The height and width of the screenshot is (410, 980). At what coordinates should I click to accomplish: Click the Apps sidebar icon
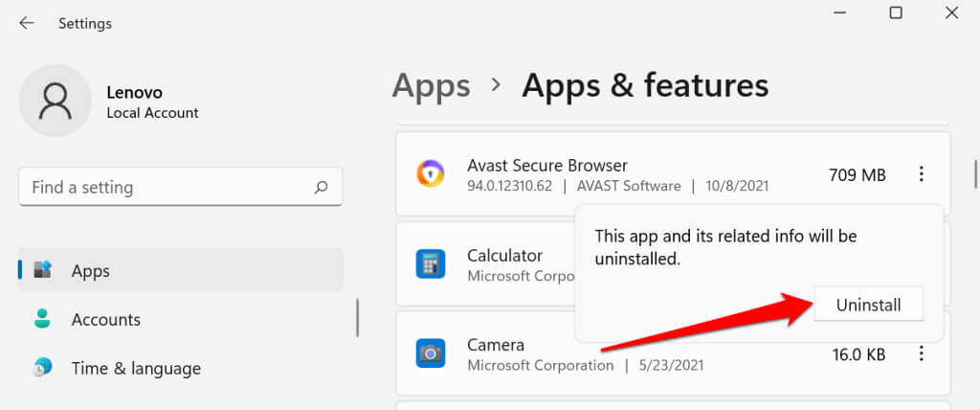pyautogui.click(x=43, y=271)
